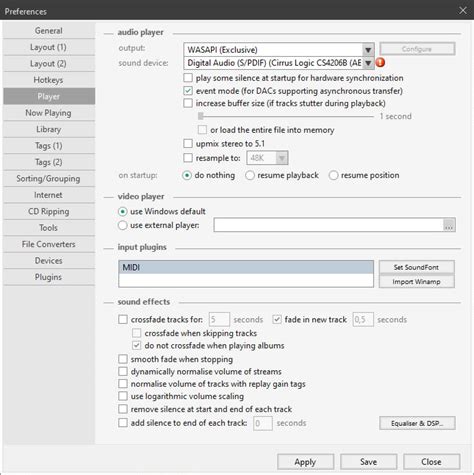Open Tags (2) preferences
The height and width of the screenshot is (475, 474).
49,162
